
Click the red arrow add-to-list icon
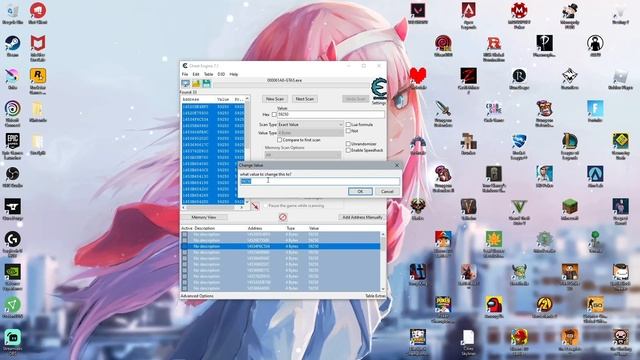tap(255, 206)
